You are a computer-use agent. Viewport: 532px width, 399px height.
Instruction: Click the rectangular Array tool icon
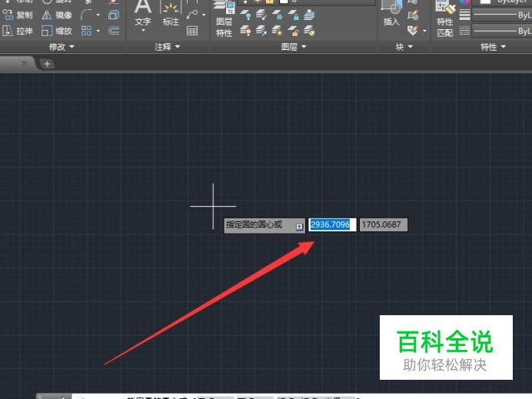86,32
